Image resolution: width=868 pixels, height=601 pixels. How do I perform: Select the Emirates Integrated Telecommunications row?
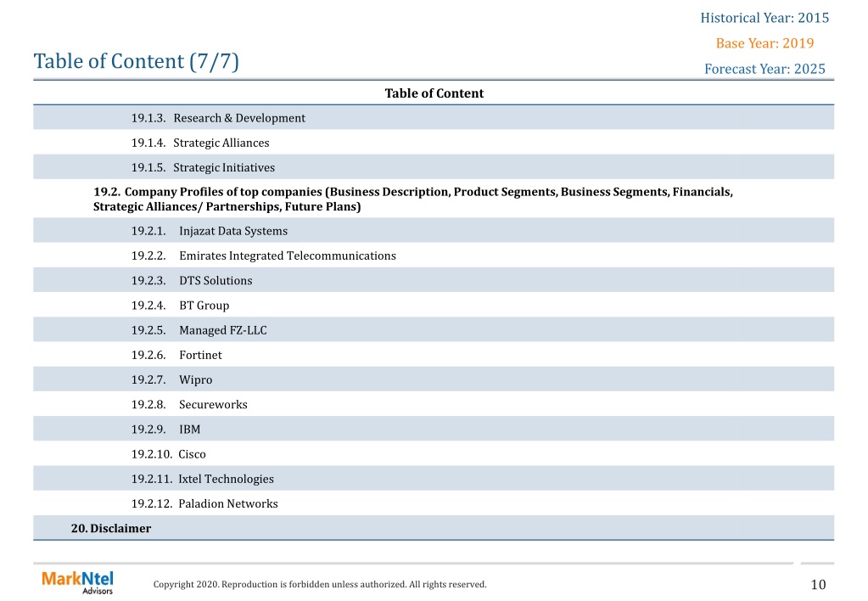[x=434, y=256]
